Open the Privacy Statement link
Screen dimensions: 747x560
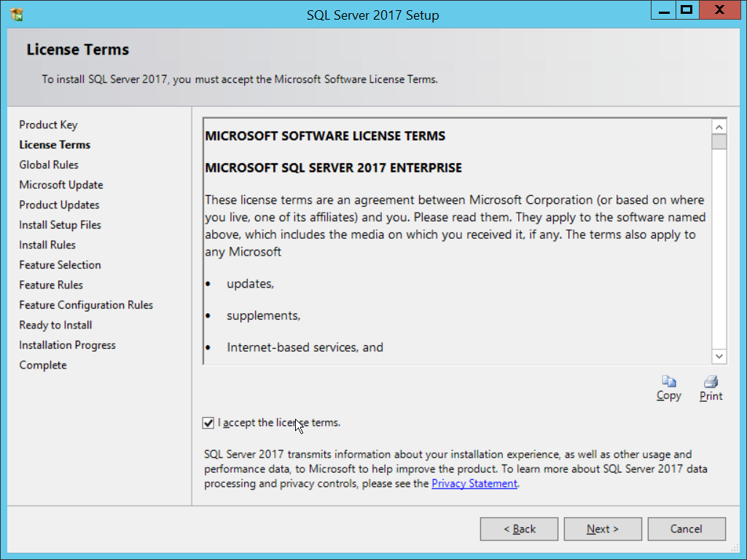pos(474,484)
